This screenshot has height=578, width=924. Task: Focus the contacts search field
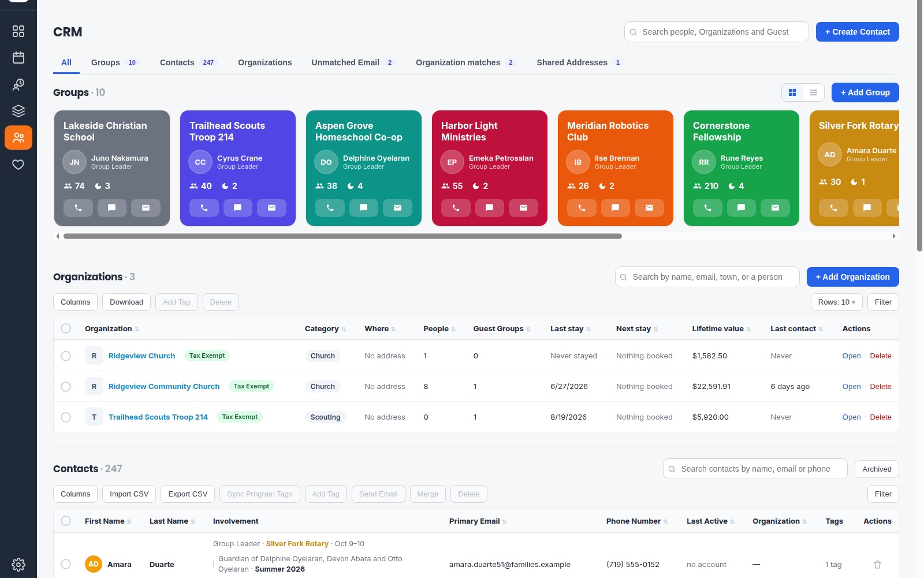coord(755,469)
